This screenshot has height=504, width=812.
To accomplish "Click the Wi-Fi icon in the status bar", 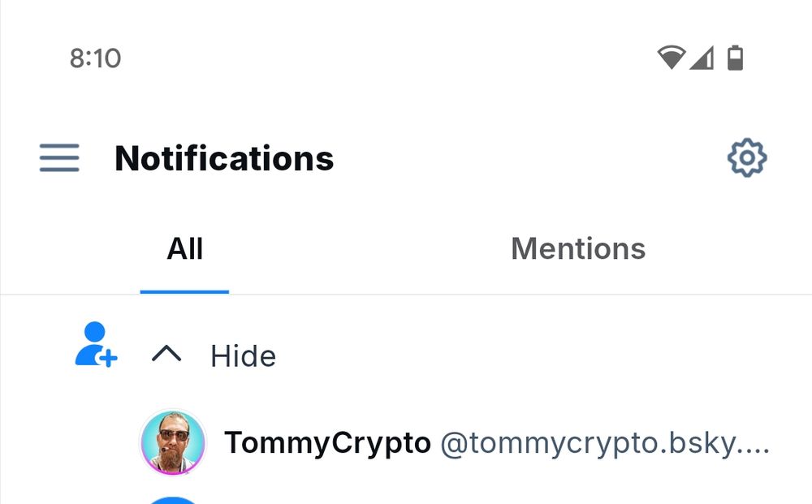I will click(x=669, y=58).
